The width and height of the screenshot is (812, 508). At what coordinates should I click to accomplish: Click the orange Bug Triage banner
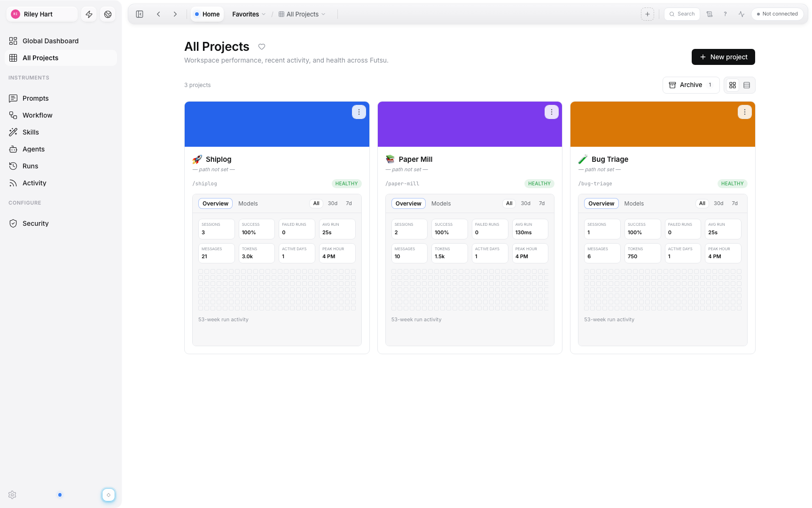[x=663, y=124]
